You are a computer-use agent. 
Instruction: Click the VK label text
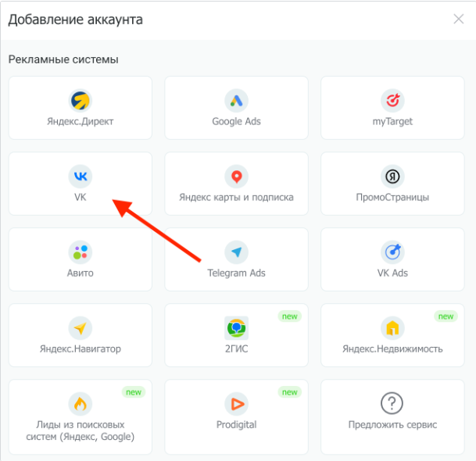pyautogui.click(x=81, y=197)
